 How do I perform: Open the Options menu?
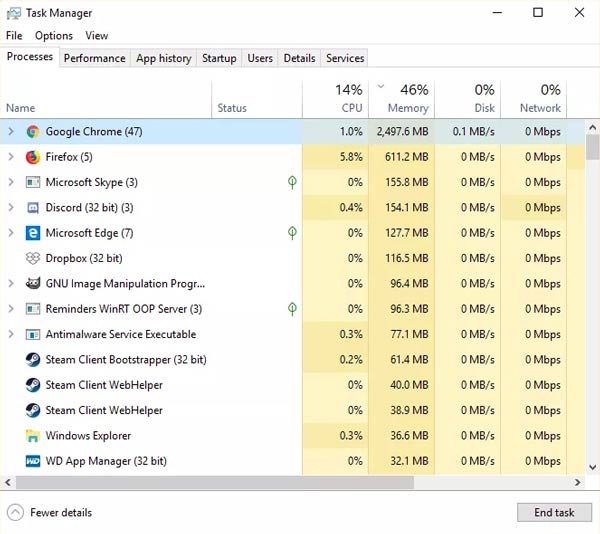(54, 36)
